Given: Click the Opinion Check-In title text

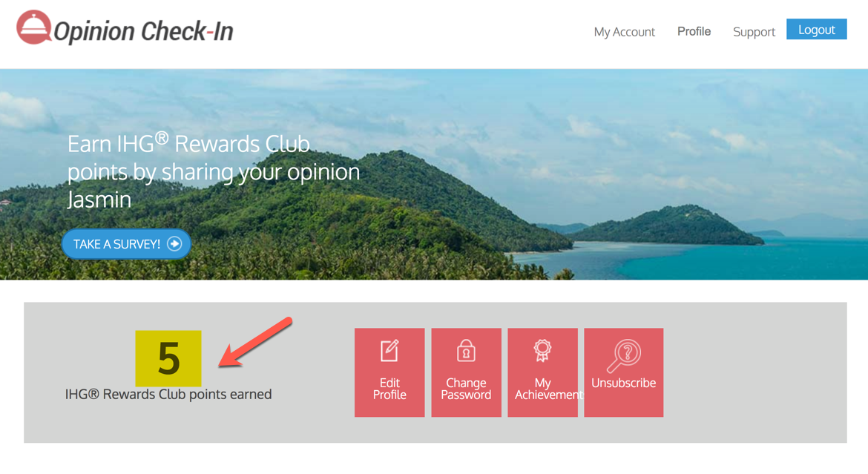Looking at the screenshot, I should 143,31.
